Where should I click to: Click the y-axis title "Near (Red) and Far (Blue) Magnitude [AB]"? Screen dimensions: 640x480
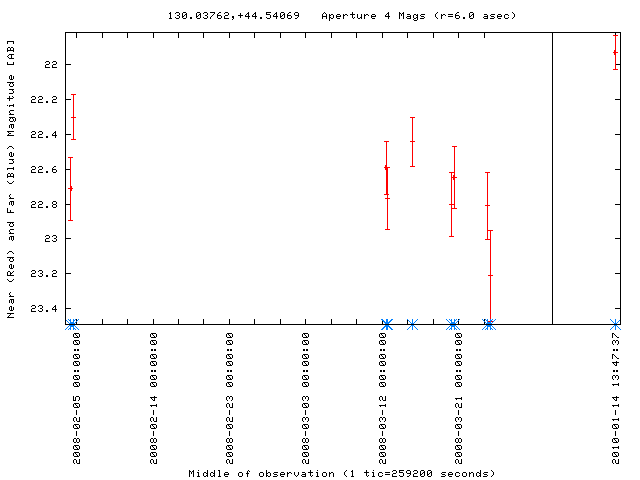(x=11, y=179)
